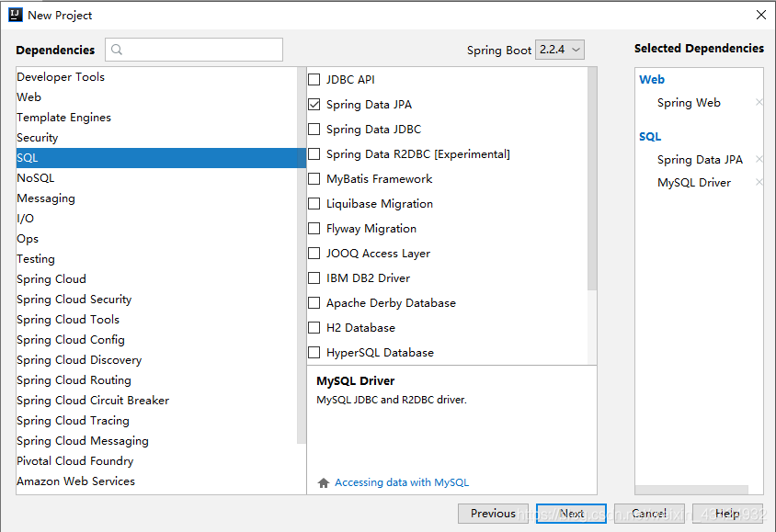
Task: Click the SQL group header in selected list
Action: (650, 137)
